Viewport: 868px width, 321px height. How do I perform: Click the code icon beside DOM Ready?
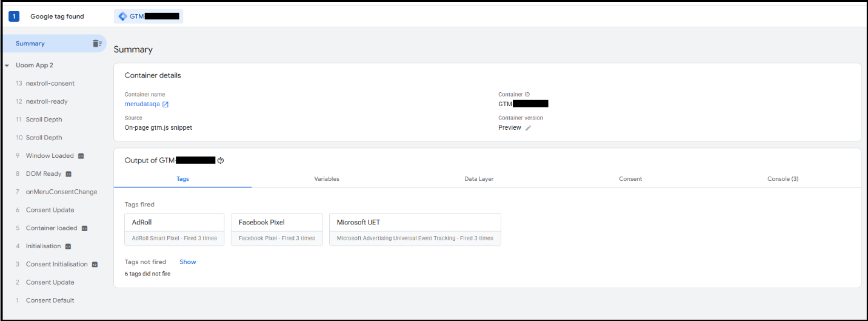click(68, 174)
